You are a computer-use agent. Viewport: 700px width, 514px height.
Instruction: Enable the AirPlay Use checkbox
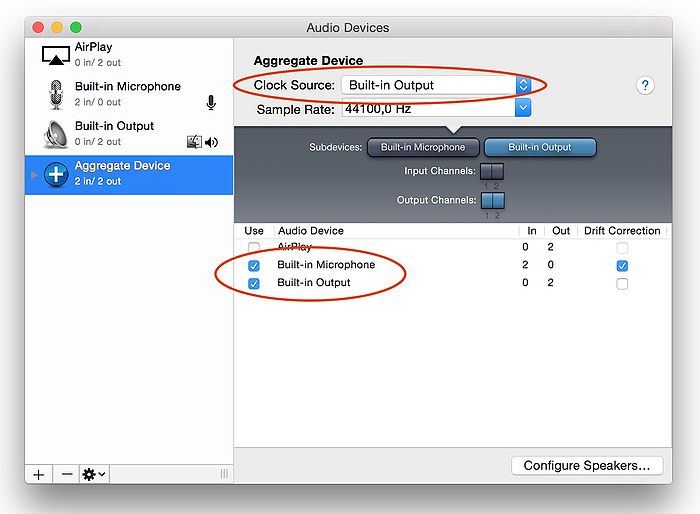click(254, 247)
